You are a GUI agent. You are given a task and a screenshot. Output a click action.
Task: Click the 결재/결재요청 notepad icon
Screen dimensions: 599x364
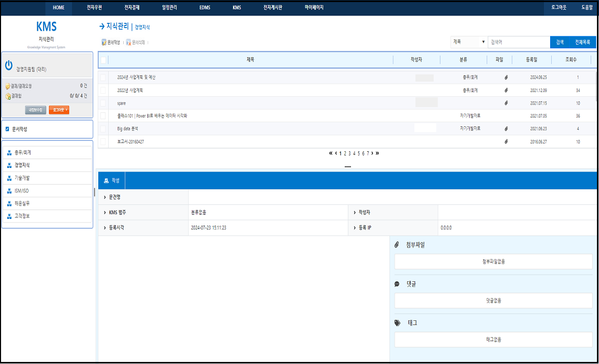[8, 86]
